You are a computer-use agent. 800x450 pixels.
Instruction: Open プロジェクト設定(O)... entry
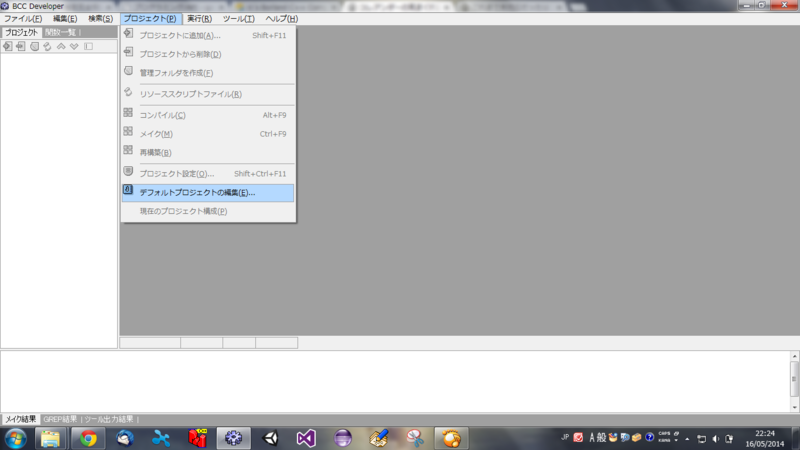[x=208, y=174]
